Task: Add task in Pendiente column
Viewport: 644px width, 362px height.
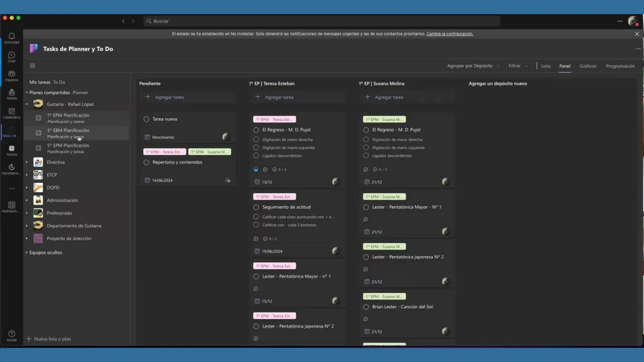Action: (187, 97)
